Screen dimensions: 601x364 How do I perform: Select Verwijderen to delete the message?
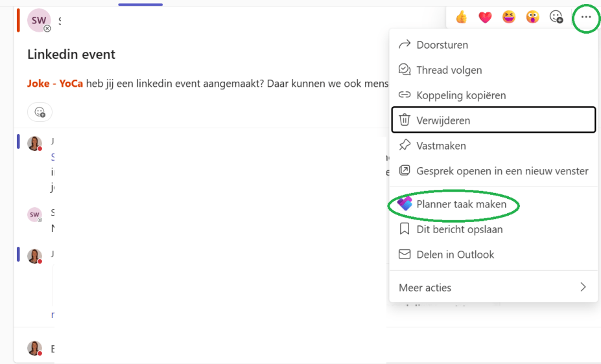point(493,120)
